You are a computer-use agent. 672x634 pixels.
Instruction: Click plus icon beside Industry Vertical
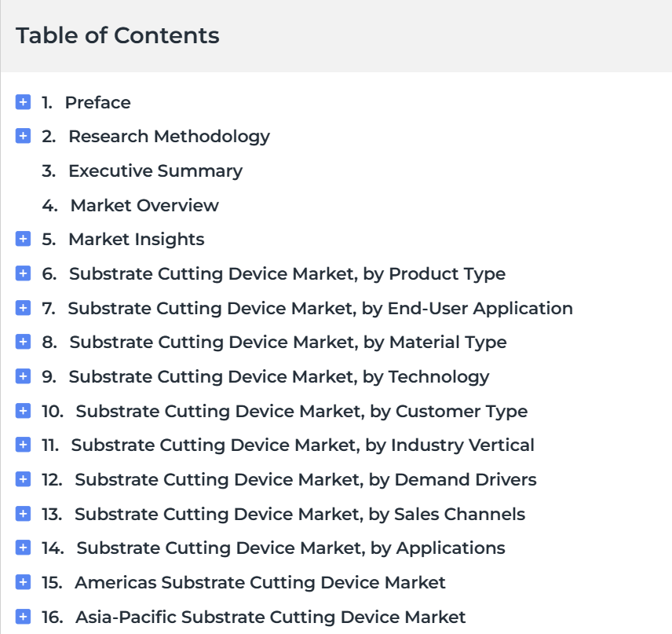pyautogui.click(x=23, y=445)
